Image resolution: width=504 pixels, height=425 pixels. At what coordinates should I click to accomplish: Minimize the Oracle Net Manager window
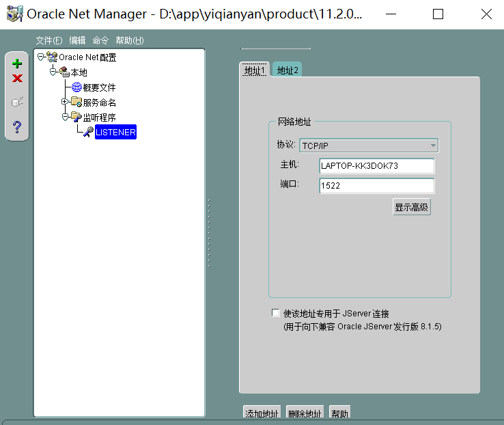(x=391, y=14)
